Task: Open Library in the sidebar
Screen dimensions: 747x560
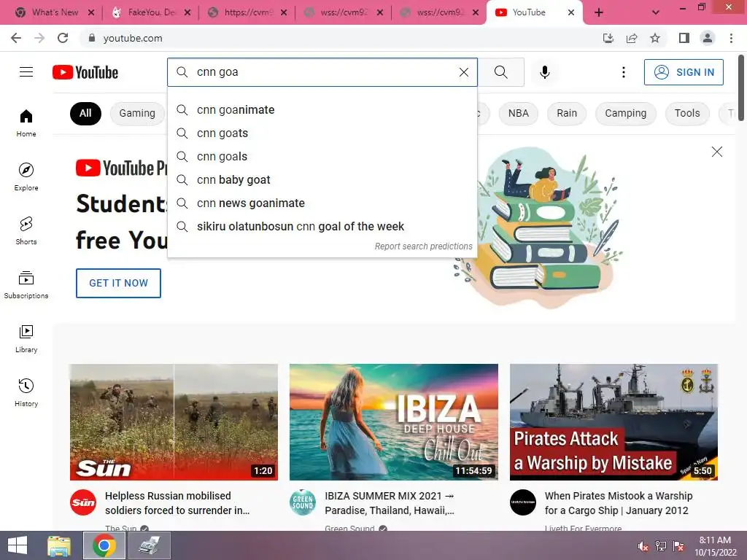Action: (26, 338)
